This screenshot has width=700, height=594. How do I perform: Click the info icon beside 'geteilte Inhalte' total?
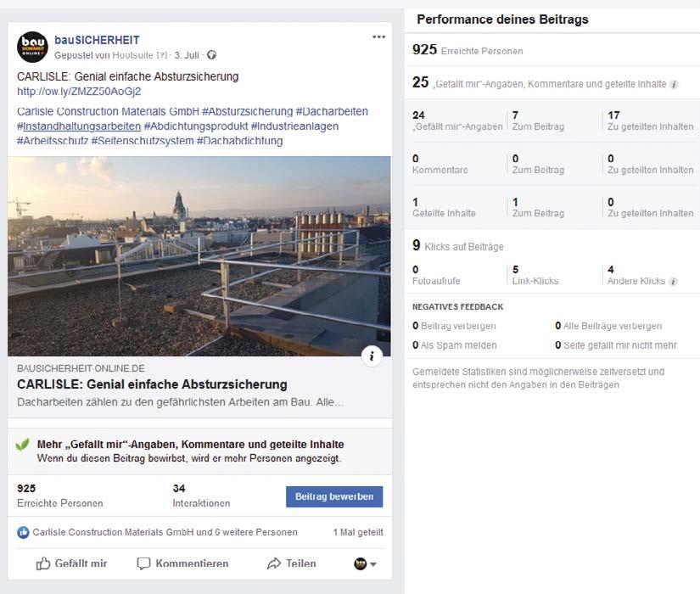674,84
